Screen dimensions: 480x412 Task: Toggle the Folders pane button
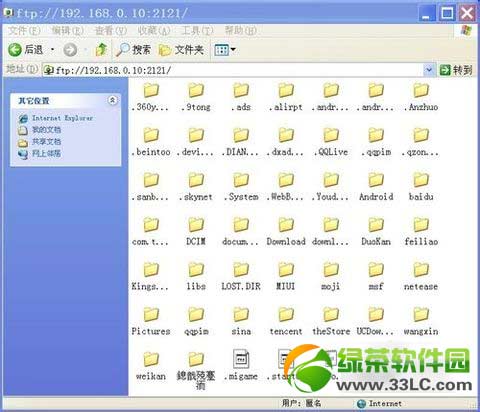(x=181, y=50)
